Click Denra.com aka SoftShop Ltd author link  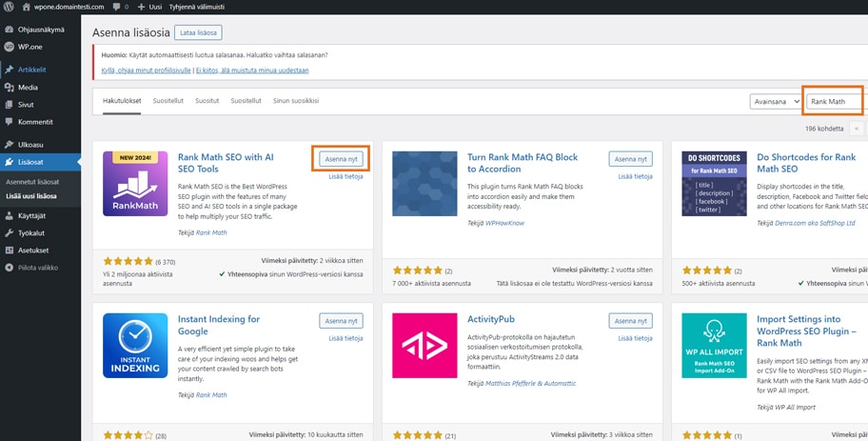pos(815,223)
